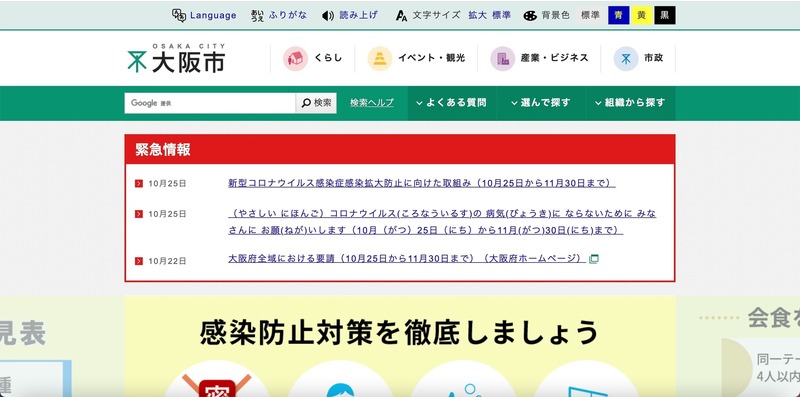Click the 文字サイズ font size icon
Image resolution: width=800 pixels, height=397 pixels.
tap(402, 16)
